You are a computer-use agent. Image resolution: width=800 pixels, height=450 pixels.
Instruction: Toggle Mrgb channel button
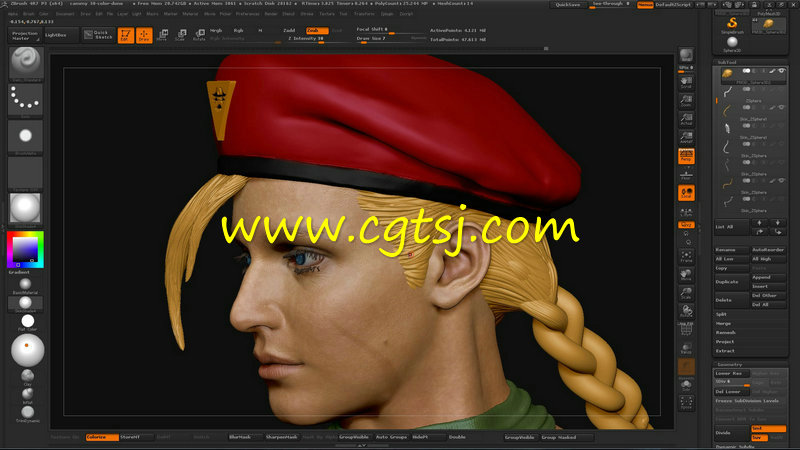click(216, 31)
